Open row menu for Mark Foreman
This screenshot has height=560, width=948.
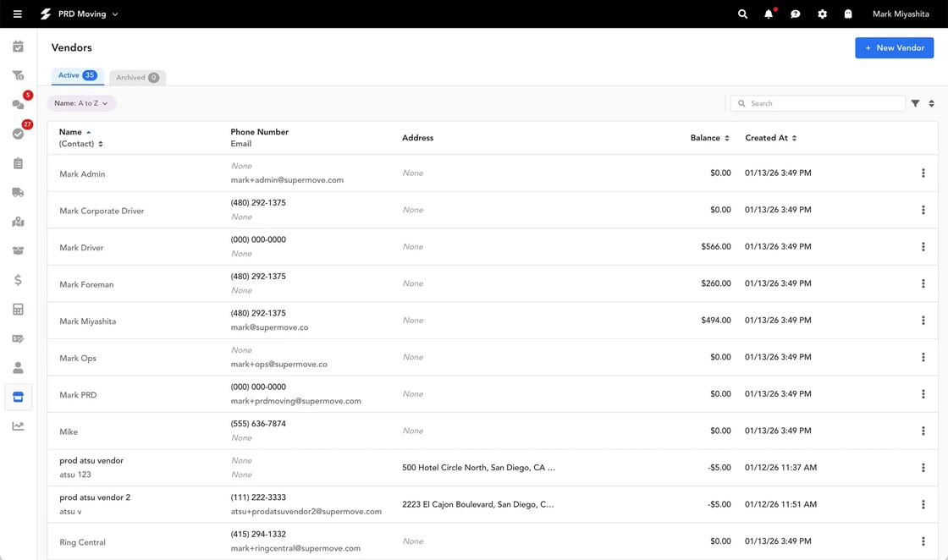[x=923, y=283]
